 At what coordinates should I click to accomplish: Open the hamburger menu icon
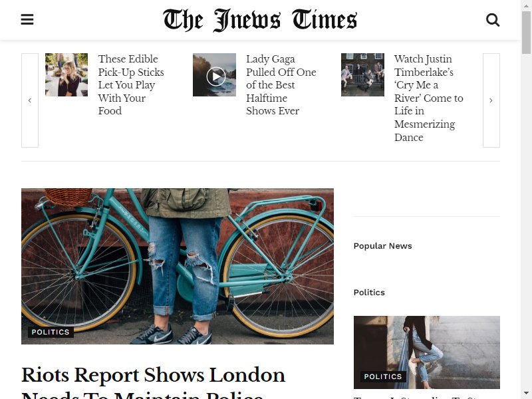27,19
